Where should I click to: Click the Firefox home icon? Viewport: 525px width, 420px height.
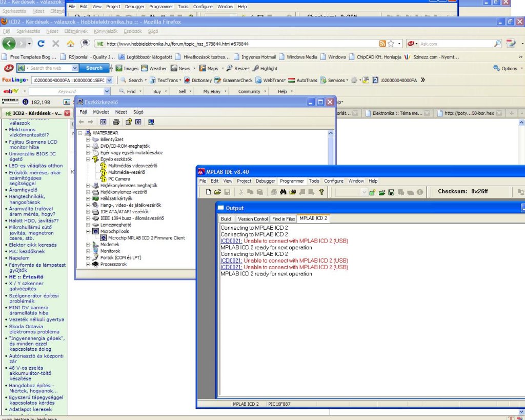click(70, 44)
